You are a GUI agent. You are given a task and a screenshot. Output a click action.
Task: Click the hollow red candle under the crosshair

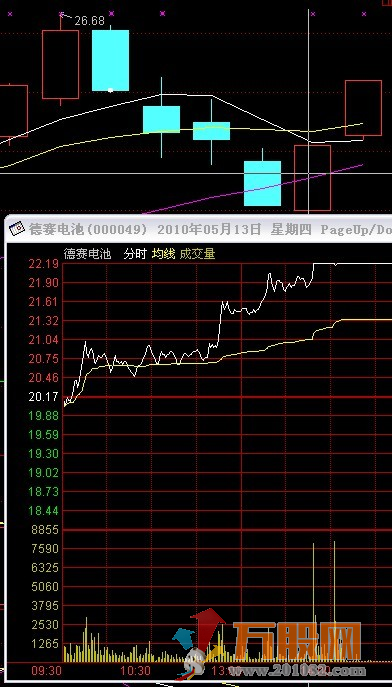(312, 178)
